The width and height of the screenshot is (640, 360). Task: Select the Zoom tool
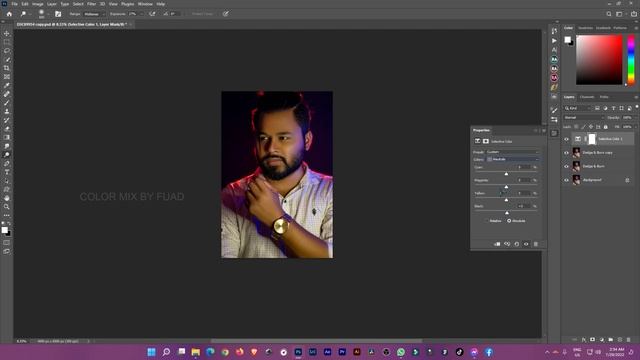(x=7, y=207)
